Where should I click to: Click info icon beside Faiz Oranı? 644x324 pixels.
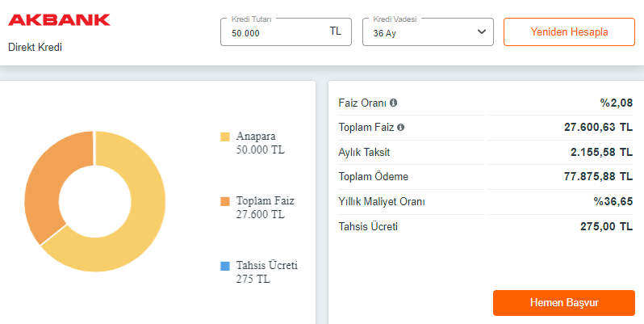394,103
